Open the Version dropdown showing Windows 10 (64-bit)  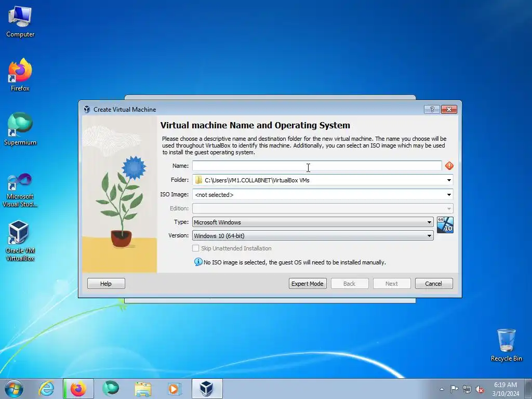(313, 236)
